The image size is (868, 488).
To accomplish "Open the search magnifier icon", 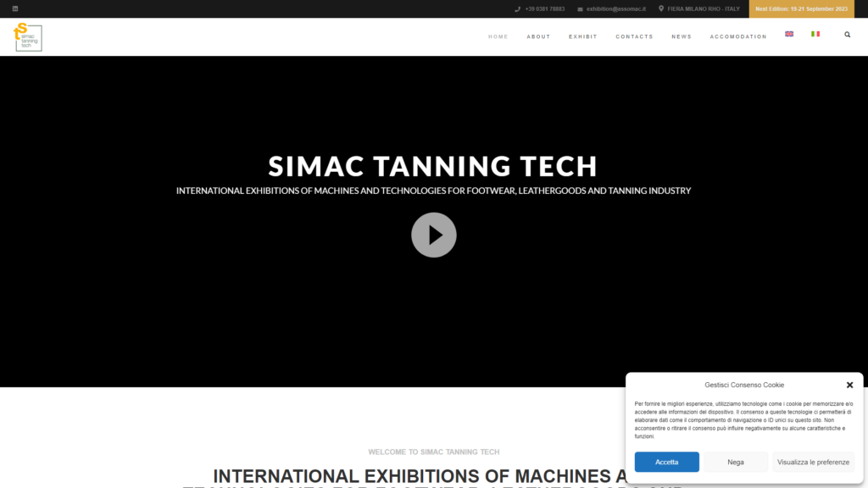I will click(847, 35).
